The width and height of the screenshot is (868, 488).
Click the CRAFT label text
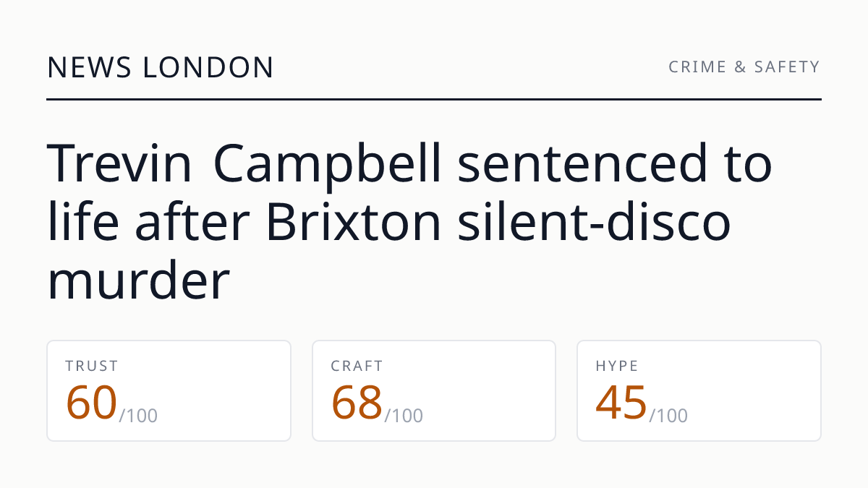point(357,366)
